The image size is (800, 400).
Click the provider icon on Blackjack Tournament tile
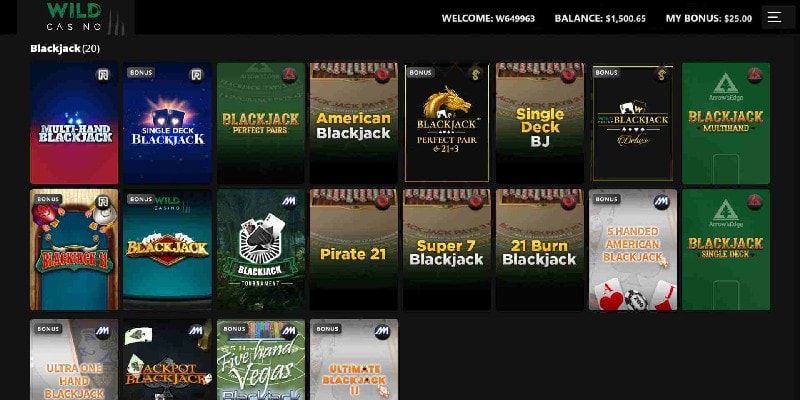(290, 202)
